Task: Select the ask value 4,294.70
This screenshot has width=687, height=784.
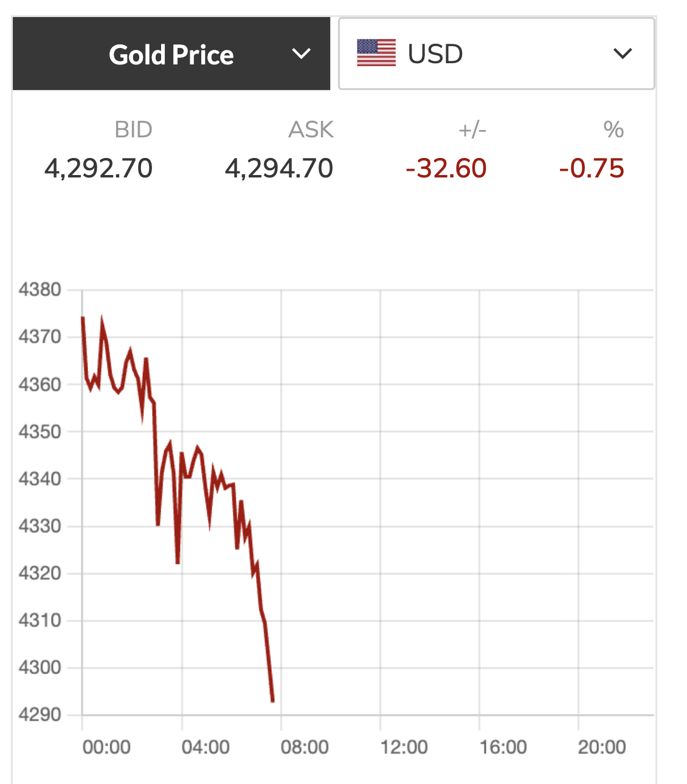Action: point(279,168)
